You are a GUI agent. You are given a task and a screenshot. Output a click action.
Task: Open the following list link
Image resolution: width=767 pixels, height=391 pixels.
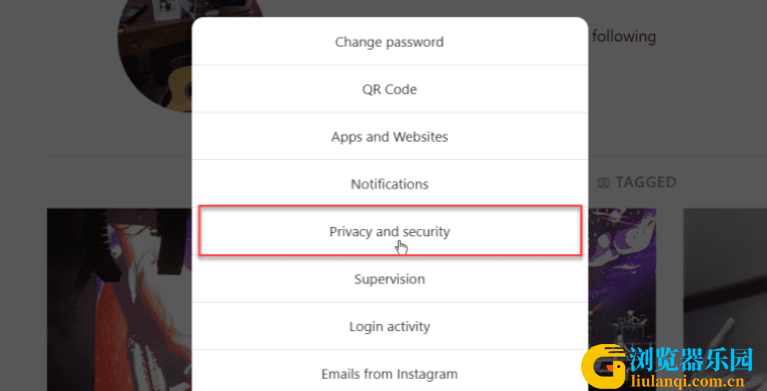624,37
